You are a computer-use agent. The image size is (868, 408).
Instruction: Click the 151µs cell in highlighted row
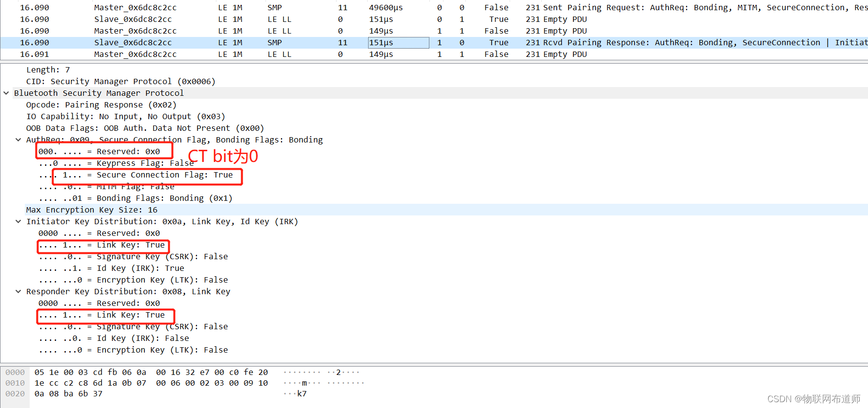pyautogui.click(x=399, y=43)
